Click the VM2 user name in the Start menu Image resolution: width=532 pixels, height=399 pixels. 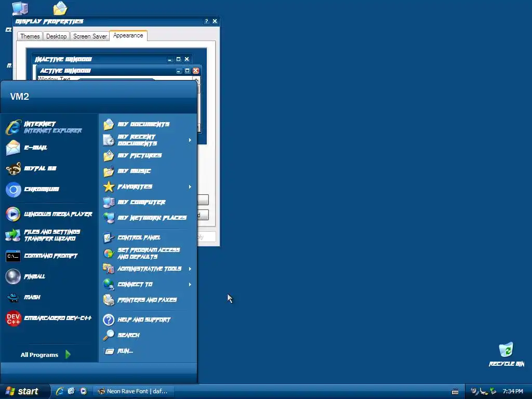point(20,96)
